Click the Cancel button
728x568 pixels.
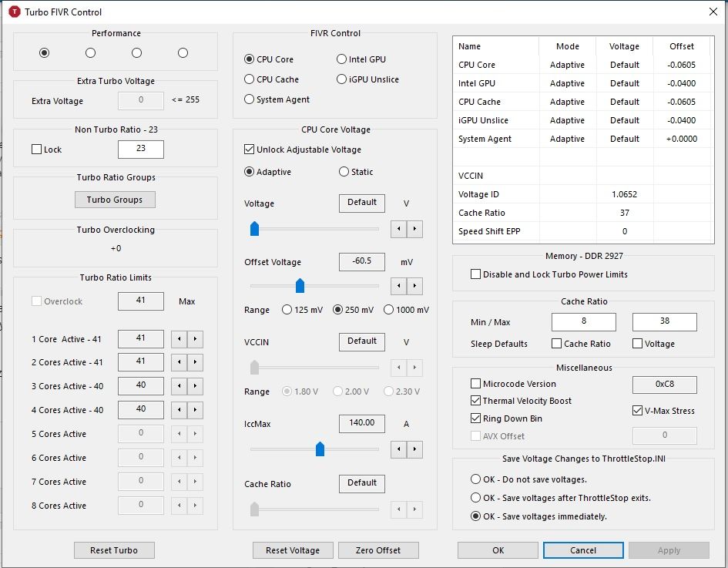(583, 550)
